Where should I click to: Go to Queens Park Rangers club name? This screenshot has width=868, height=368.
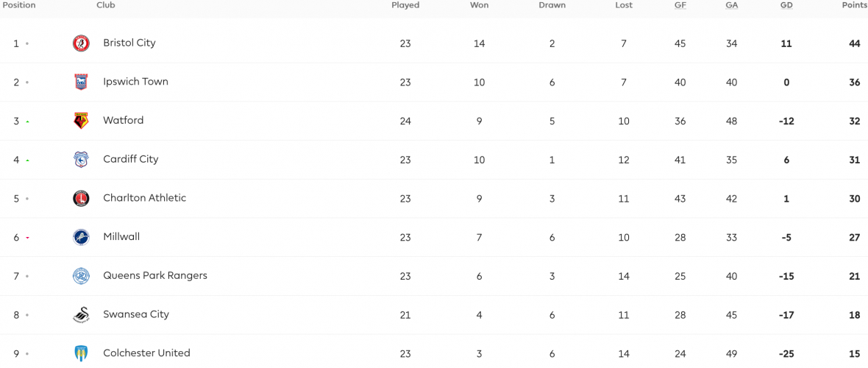pos(155,275)
